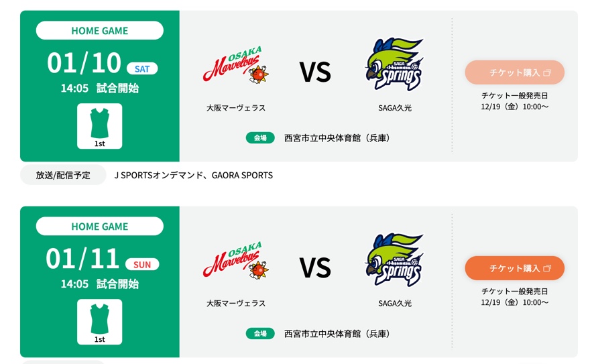Click the red SUN day badge

click(x=142, y=264)
